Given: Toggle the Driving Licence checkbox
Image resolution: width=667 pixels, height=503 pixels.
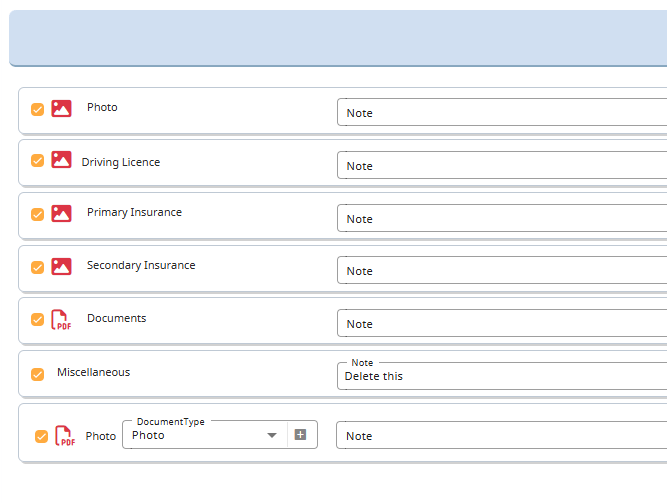Looking at the screenshot, I should [x=38, y=161].
